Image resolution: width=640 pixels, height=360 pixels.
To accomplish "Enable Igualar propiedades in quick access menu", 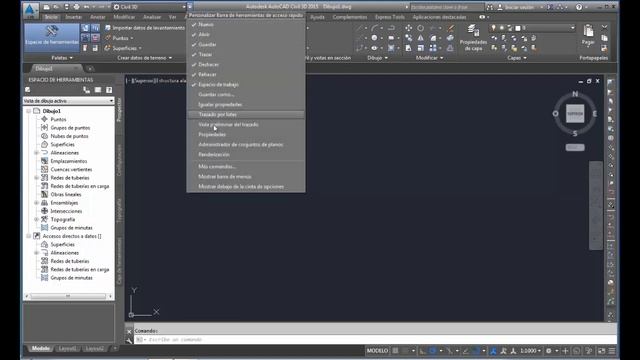I will [x=246, y=104].
